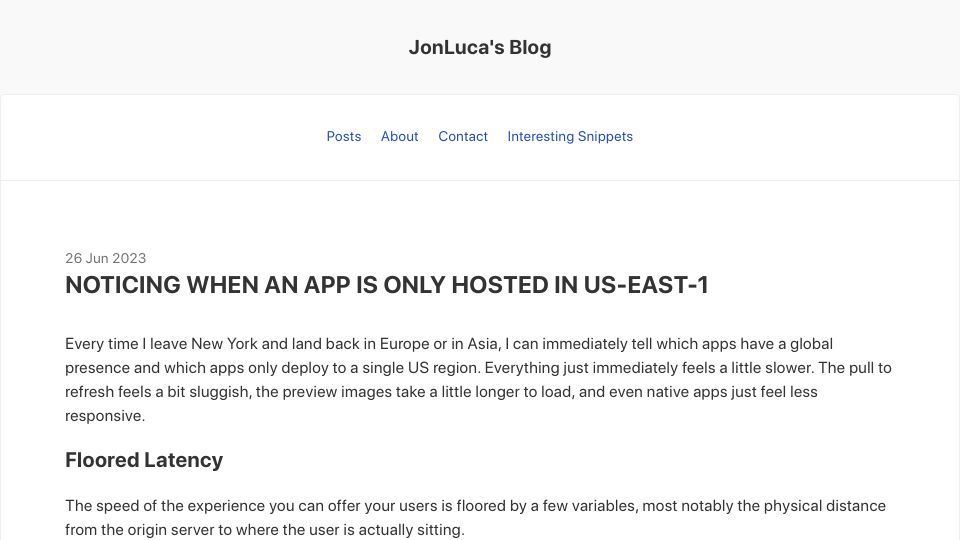Go to the About page
This screenshot has height=540, width=960.
click(399, 137)
